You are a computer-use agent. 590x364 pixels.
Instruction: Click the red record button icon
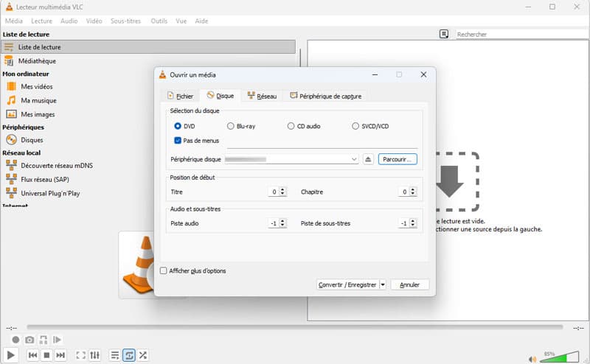[x=15, y=340]
